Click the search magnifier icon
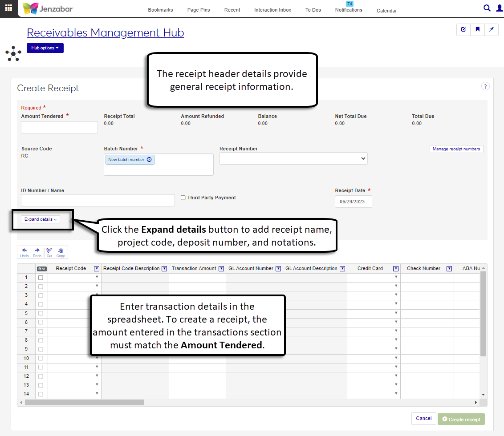The width and height of the screenshot is (504, 436). tap(487, 8)
